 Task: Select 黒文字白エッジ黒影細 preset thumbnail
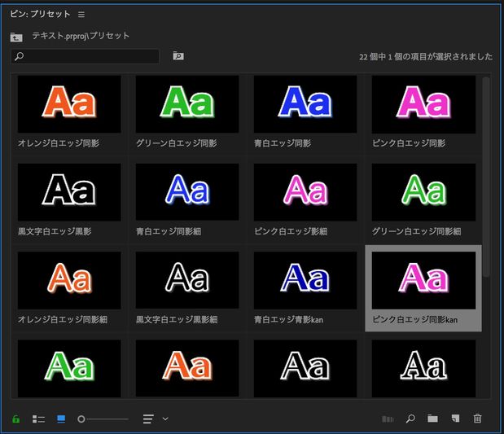pyautogui.click(x=187, y=280)
